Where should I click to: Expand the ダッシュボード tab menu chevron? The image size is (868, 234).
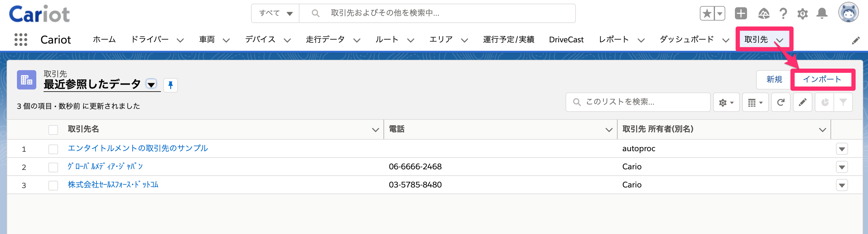[726, 41]
